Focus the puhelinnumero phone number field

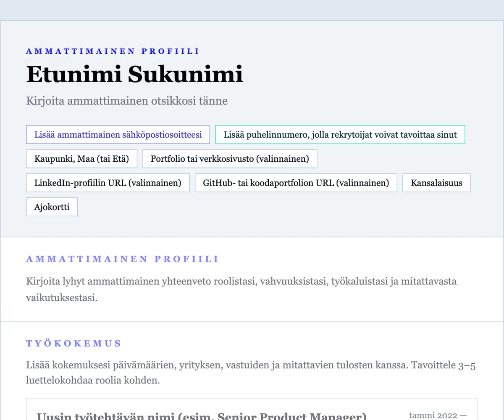pos(340,135)
